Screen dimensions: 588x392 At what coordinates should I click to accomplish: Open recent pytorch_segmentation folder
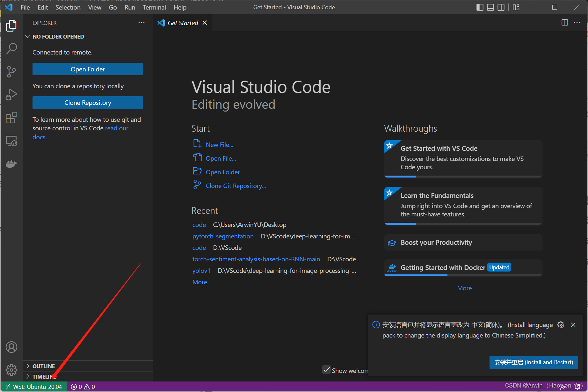[223, 236]
